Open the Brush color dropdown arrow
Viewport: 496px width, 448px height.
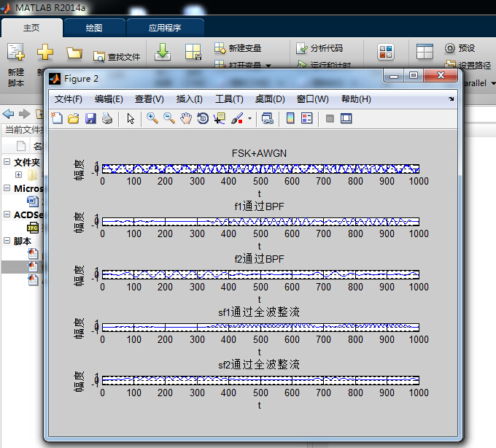point(250,119)
